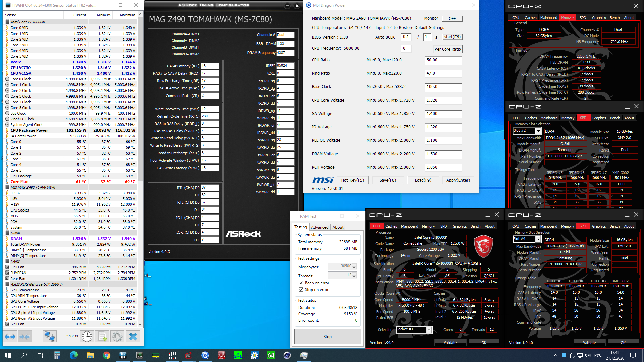
Task: Close sensors with blue X icon
Action: [x=133, y=336]
